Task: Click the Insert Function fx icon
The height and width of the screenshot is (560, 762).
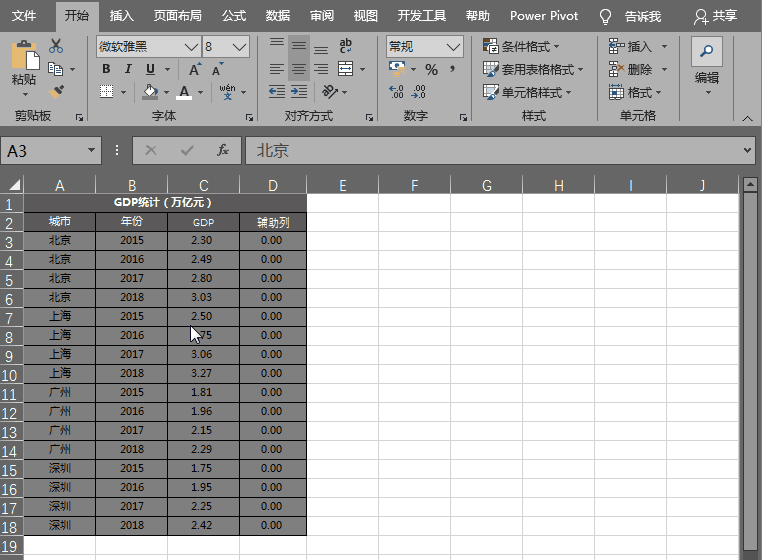Action: [x=223, y=150]
